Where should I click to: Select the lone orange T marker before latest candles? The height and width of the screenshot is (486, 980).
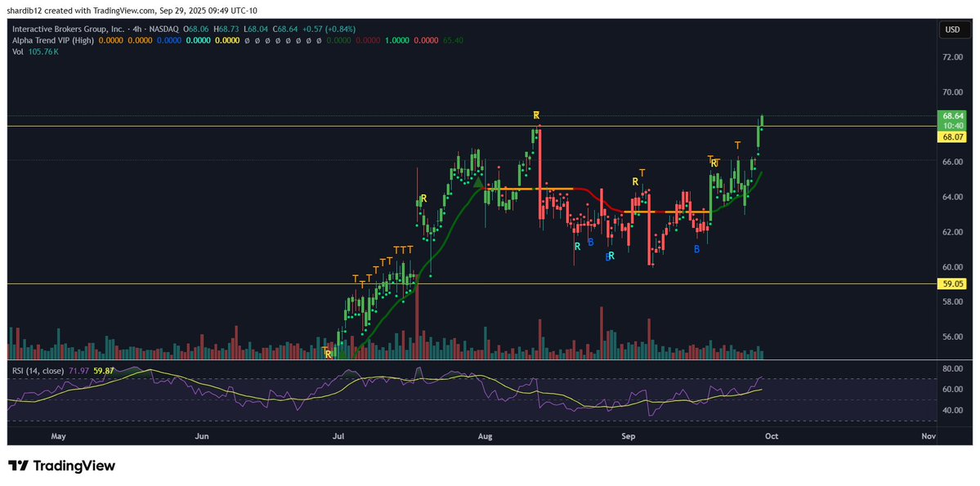coord(737,145)
